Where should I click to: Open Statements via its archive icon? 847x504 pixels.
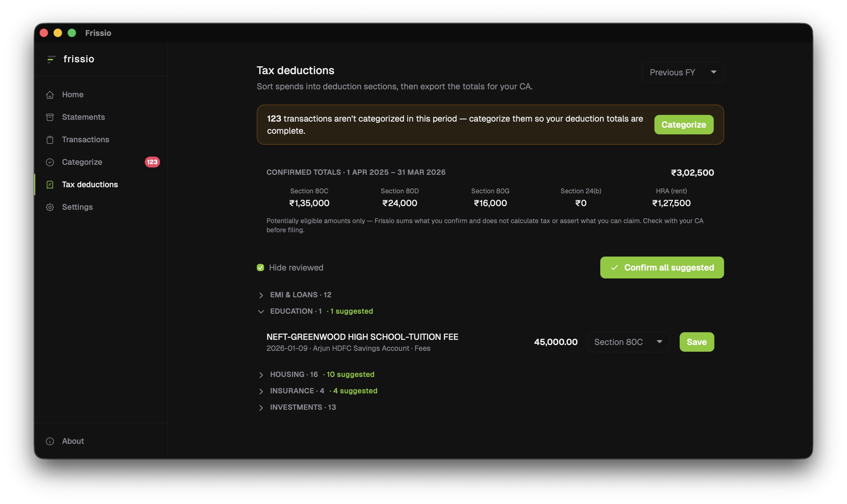click(50, 117)
